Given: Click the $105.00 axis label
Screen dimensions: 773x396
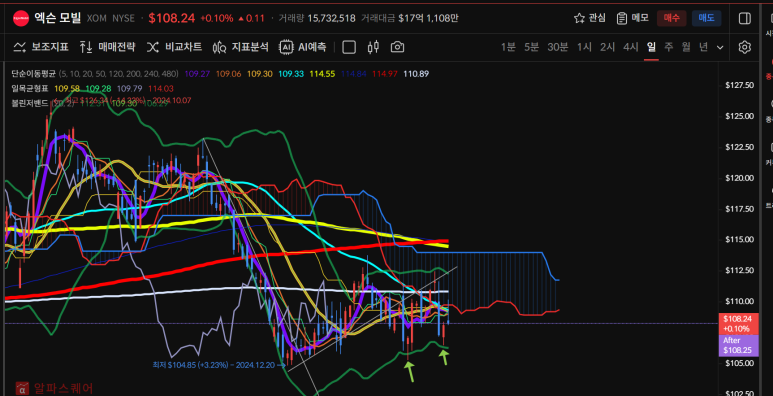Looking at the screenshot, I should [739, 363].
